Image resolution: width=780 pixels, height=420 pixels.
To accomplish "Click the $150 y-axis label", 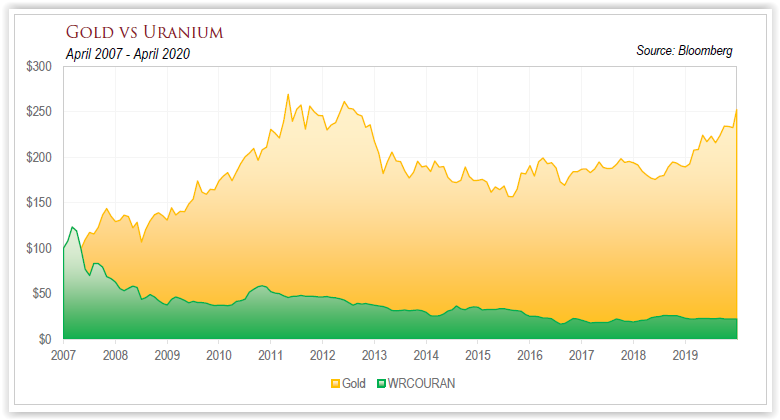I will click(40, 203).
